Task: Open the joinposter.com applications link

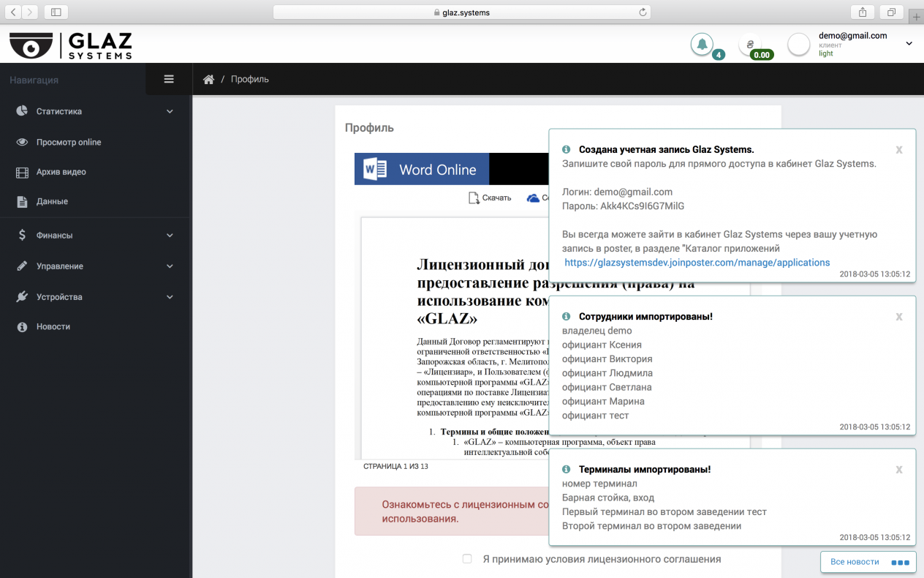Action: (x=697, y=262)
